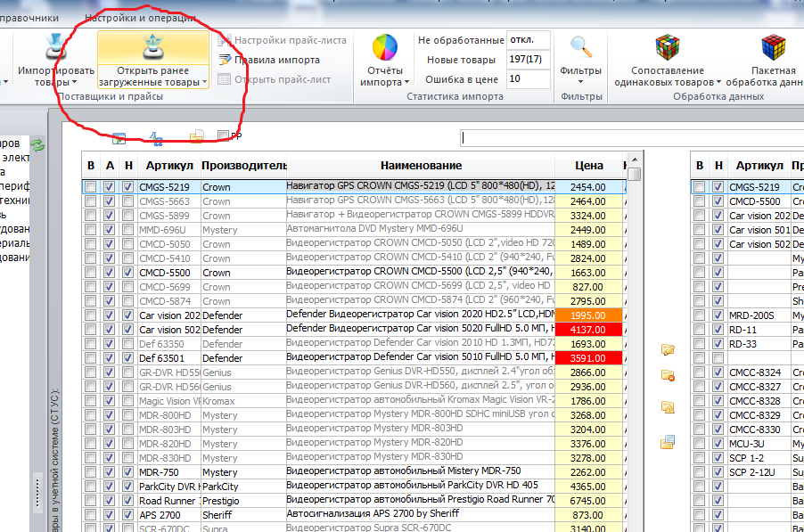Viewport: 804px width, 532px height.
Task: Sort by Цена column header
Action: [x=588, y=166]
